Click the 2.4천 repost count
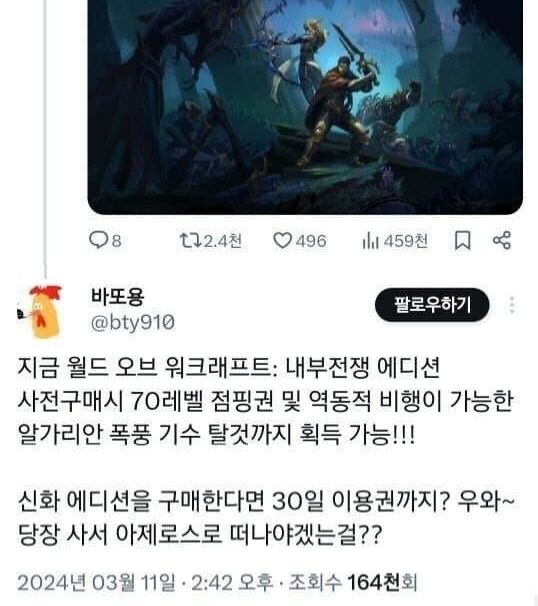This screenshot has width=538, height=606. coord(223,241)
